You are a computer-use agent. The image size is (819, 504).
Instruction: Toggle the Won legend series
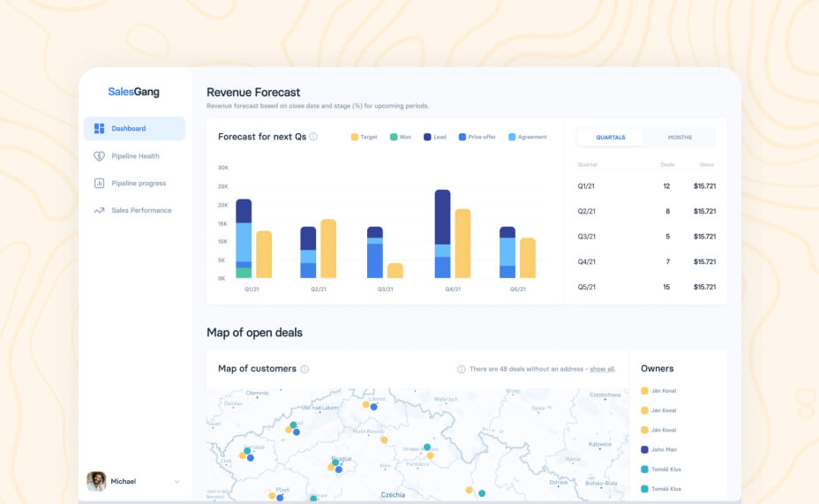click(400, 137)
